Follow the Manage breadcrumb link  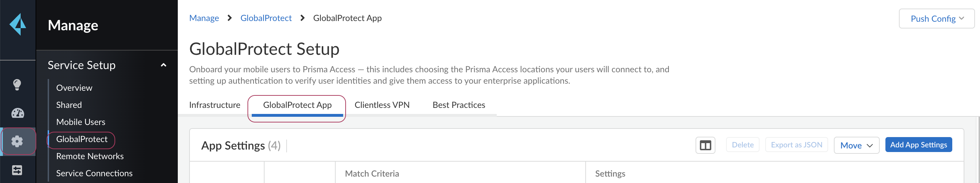pyautogui.click(x=204, y=18)
